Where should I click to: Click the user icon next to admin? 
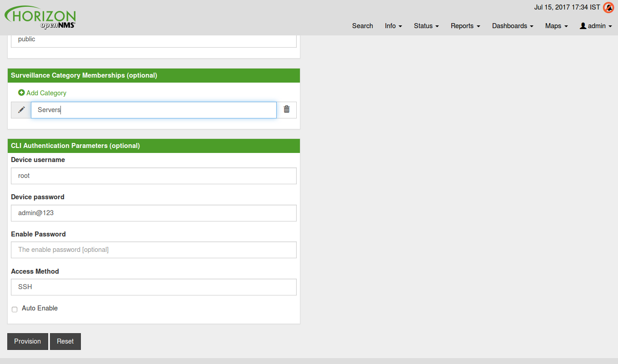[x=583, y=26]
